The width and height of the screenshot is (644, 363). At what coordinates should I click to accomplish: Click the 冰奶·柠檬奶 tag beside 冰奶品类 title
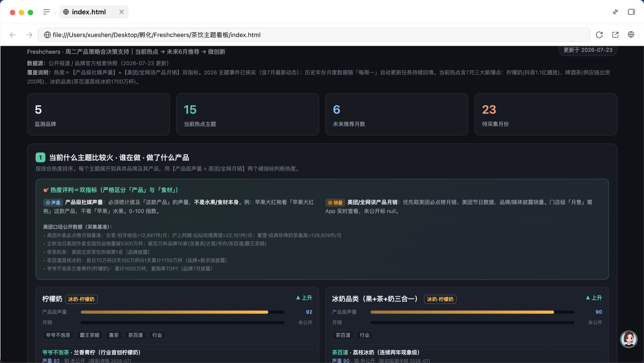(x=440, y=299)
